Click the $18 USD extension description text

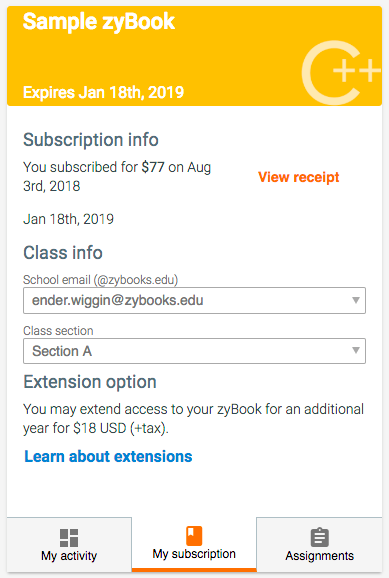[x=194, y=418]
